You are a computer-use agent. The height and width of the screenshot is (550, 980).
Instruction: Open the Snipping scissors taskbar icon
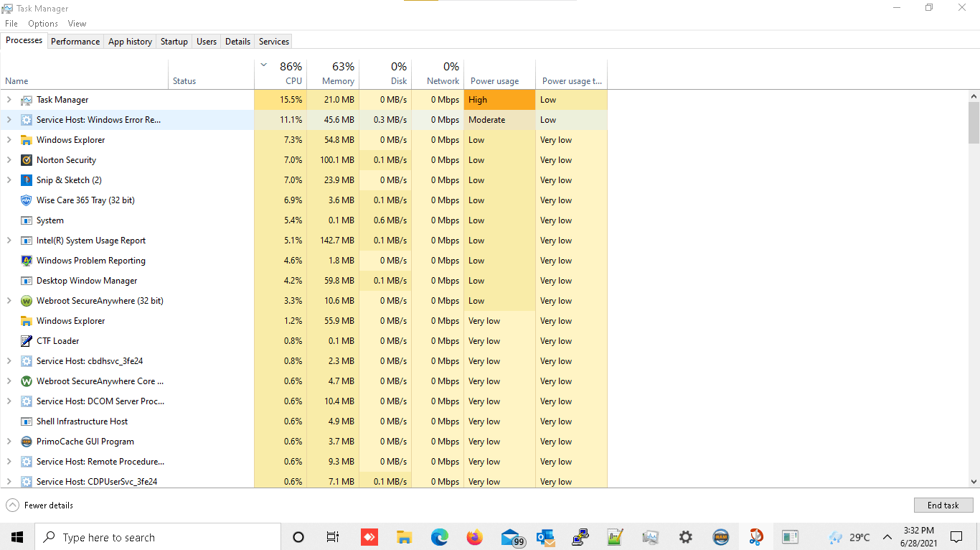click(x=756, y=537)
